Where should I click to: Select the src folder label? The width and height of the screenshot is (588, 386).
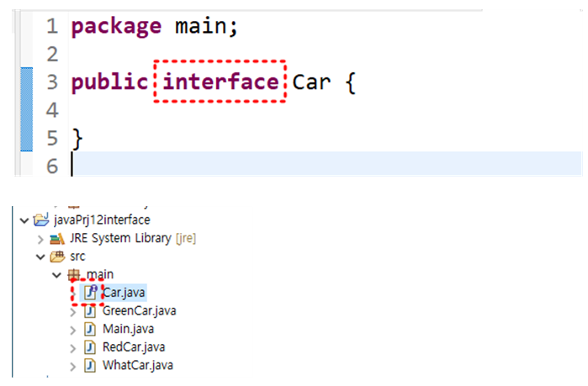77,256
